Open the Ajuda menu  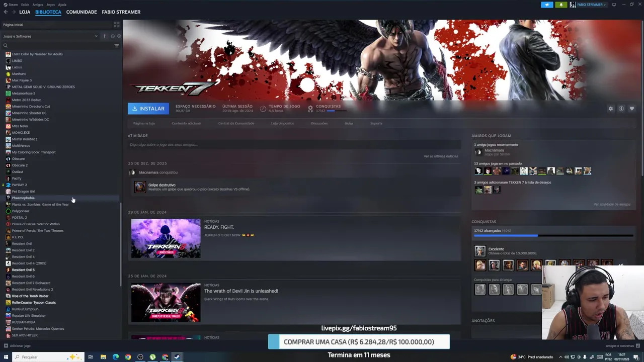[x=62, y=5]
